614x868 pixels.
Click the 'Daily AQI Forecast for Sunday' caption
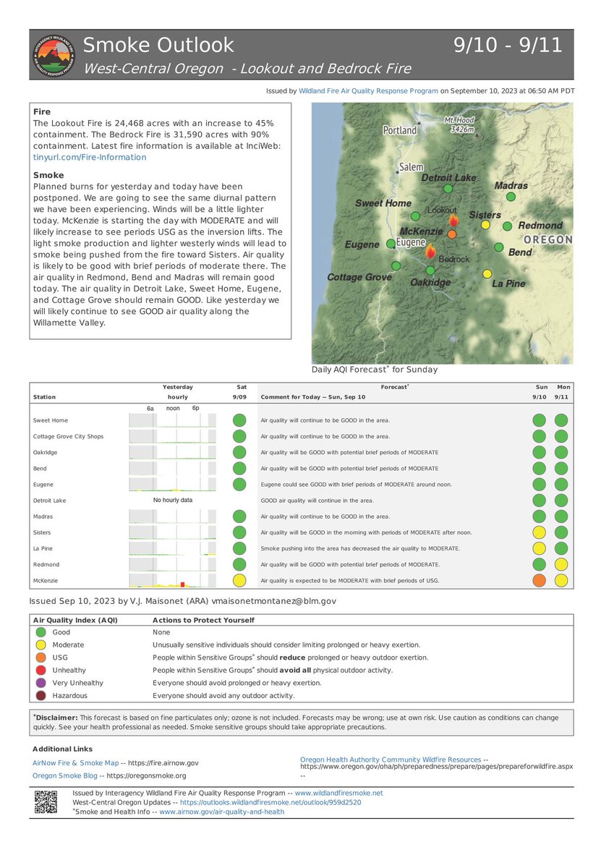click(x=375, y=369)
